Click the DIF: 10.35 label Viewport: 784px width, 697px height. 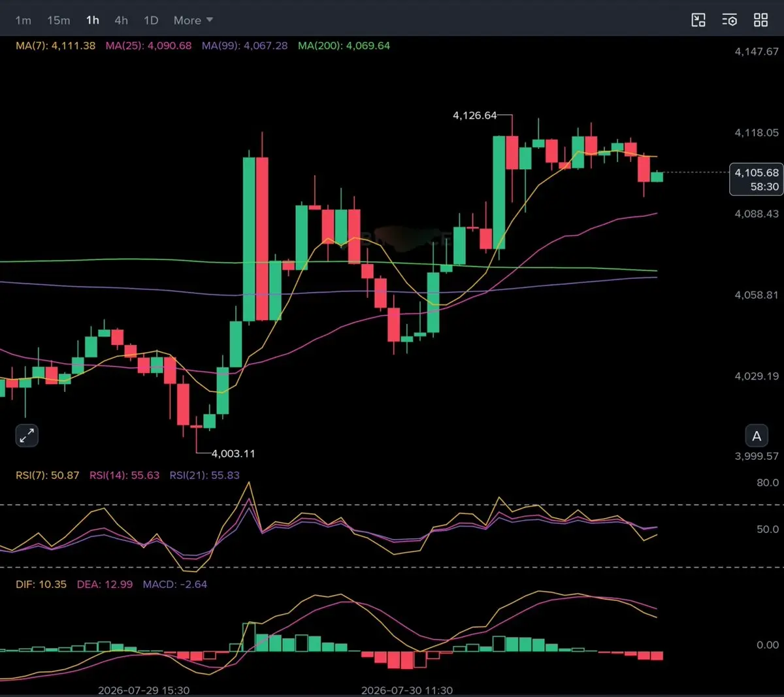(x=41, y=585)
